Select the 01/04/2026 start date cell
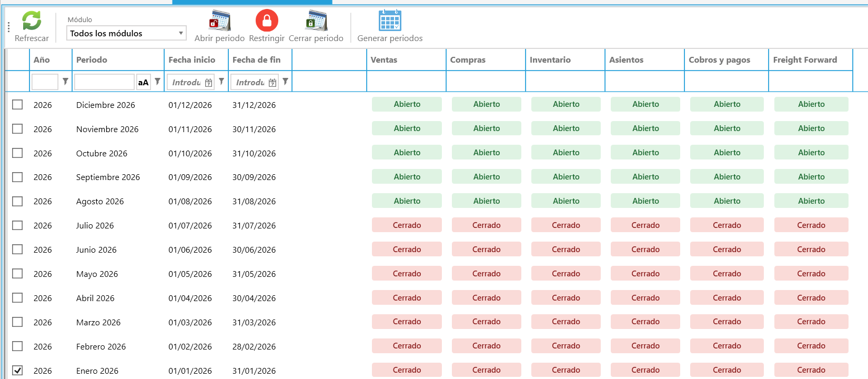The image size is (868, 379). coord(190,298)
